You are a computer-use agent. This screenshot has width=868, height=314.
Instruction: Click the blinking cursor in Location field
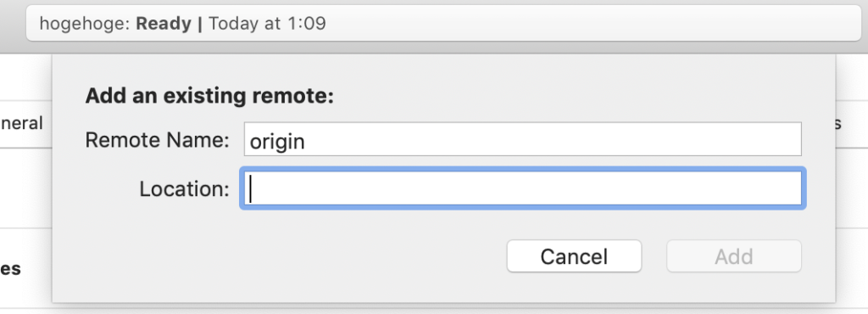[251, 189]
